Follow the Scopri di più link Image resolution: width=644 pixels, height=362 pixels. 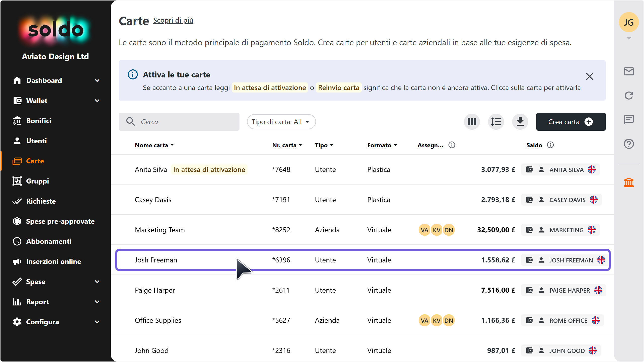(173, 20)
